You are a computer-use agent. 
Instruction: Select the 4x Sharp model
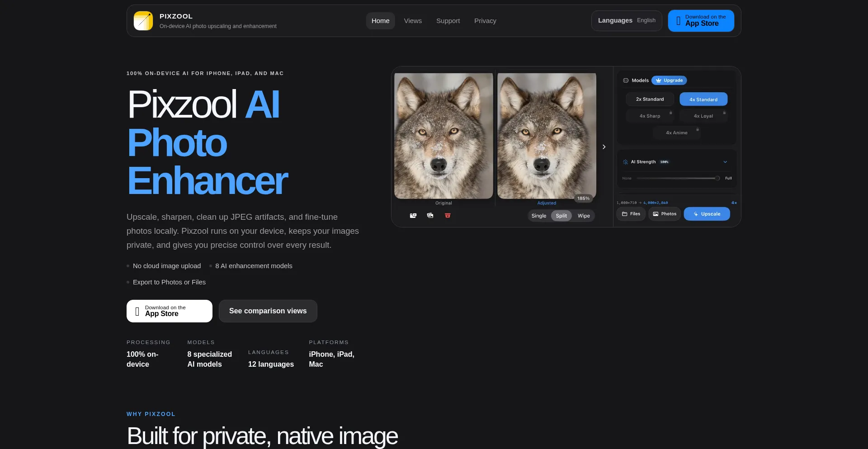[x=650, y=116]
